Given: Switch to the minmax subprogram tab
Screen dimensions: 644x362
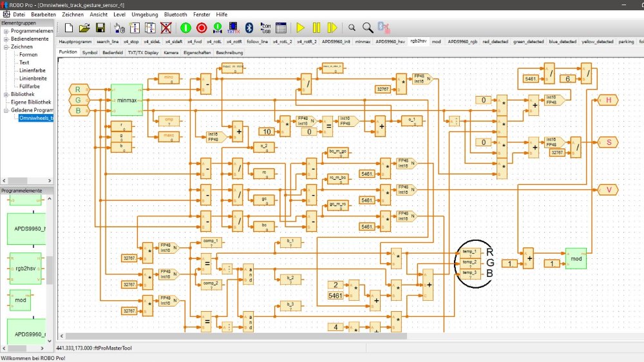Looking at the screenshot, I should coord(363,41).
